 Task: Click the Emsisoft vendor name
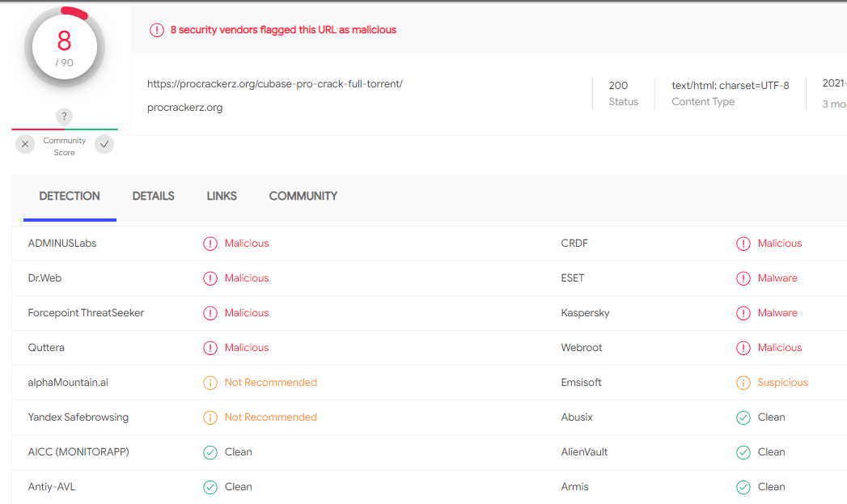(581, 382)
